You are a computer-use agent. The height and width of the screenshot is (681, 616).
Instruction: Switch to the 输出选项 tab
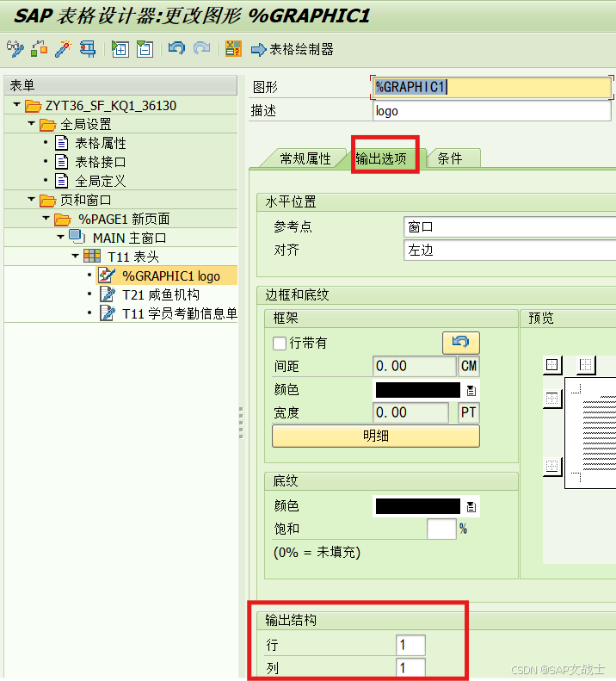[381, 158]
